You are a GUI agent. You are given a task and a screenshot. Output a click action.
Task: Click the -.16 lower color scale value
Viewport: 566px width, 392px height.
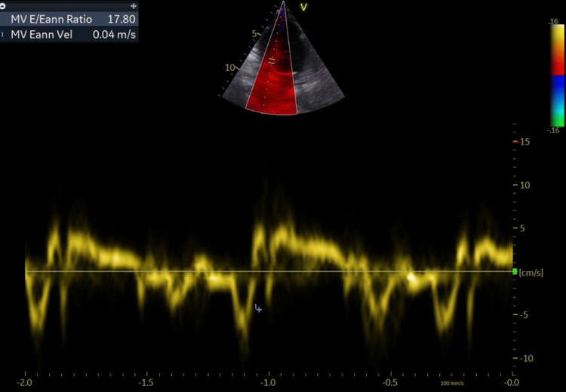tap(553, 130)
